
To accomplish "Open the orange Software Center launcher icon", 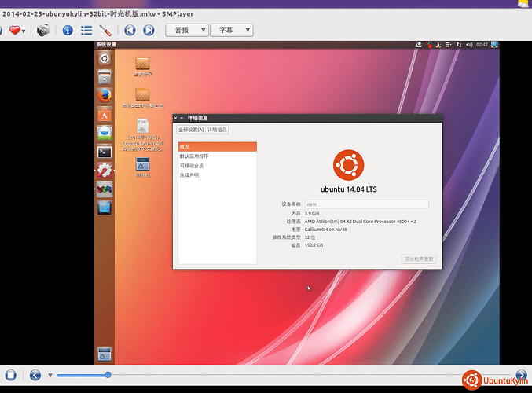I will point(105,115).
